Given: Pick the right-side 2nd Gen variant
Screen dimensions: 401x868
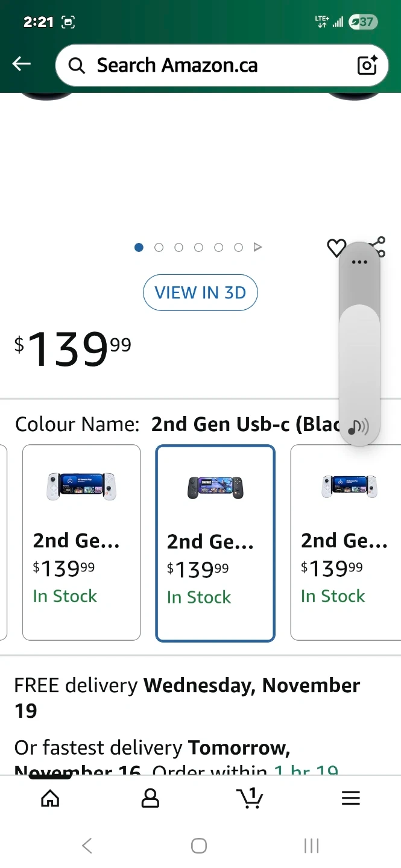Looking at the screenshot, I should (x=346, y=542).
